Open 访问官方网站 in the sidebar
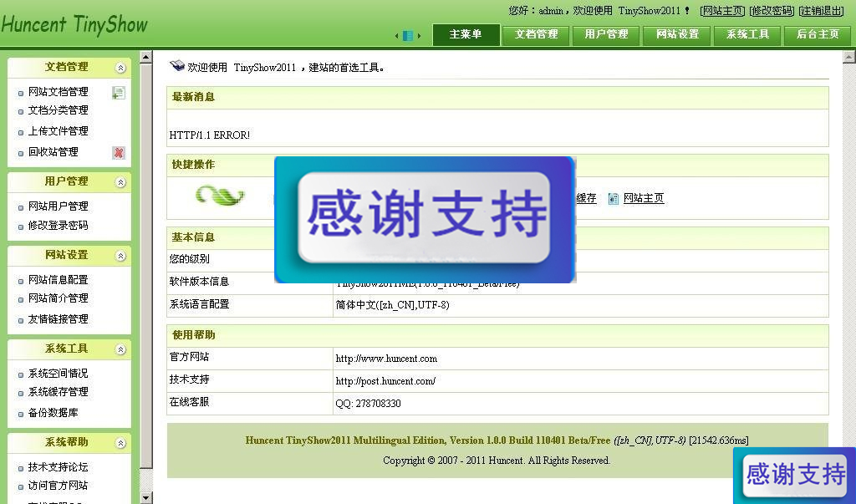The width and height of the screenshot is (856, 504). point(59,486)
